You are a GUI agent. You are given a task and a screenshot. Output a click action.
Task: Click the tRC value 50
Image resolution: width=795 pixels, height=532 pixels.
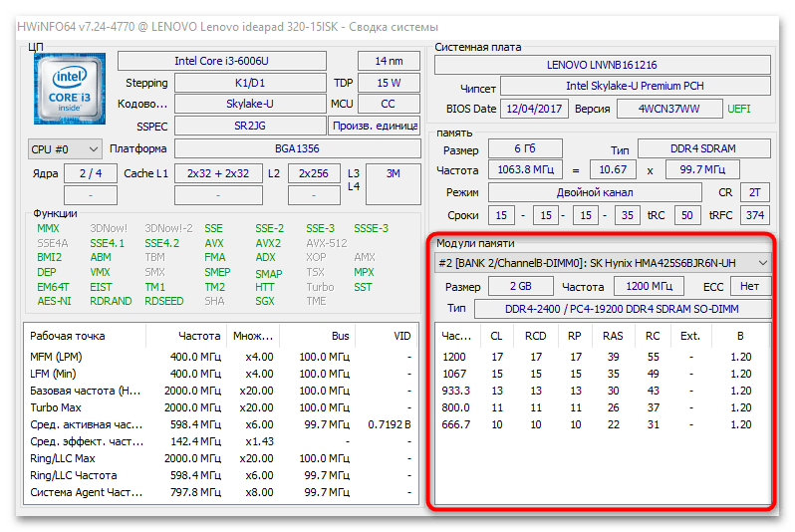687,215
